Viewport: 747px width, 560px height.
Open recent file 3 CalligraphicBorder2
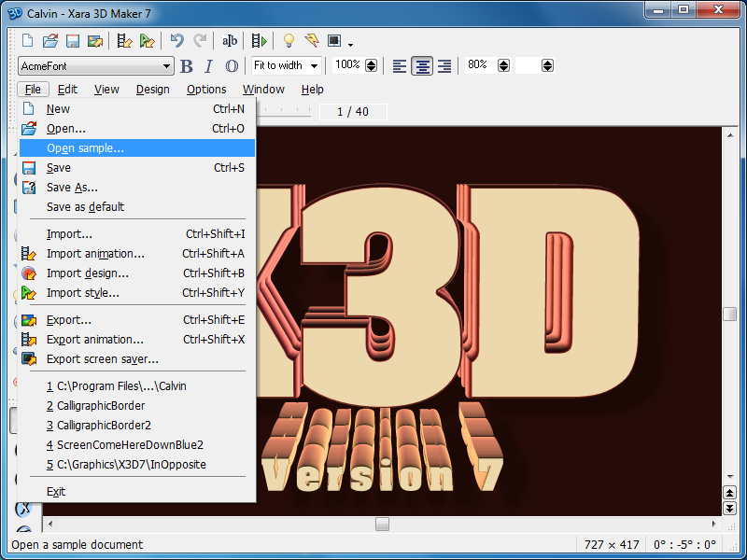(137, 425)
